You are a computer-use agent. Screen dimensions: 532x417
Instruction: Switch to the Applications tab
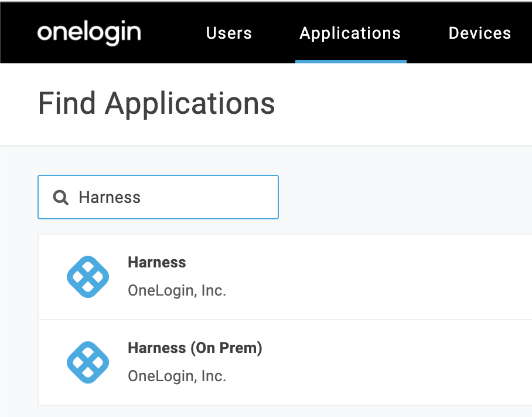click(350, 33)
